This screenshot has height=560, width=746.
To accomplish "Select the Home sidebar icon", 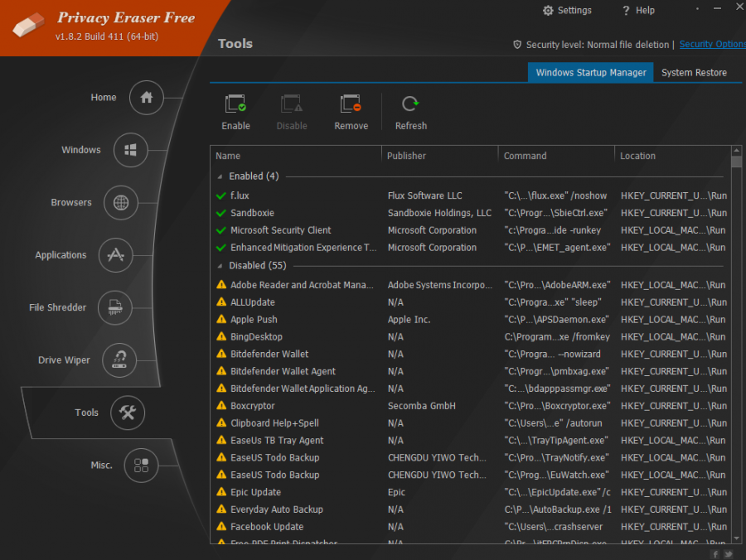I will (146, 97).
